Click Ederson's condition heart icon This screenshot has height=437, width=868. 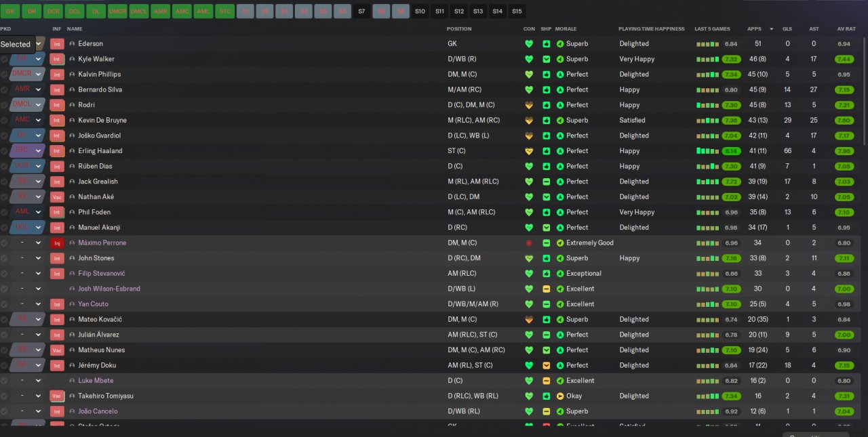click(529, 44)
